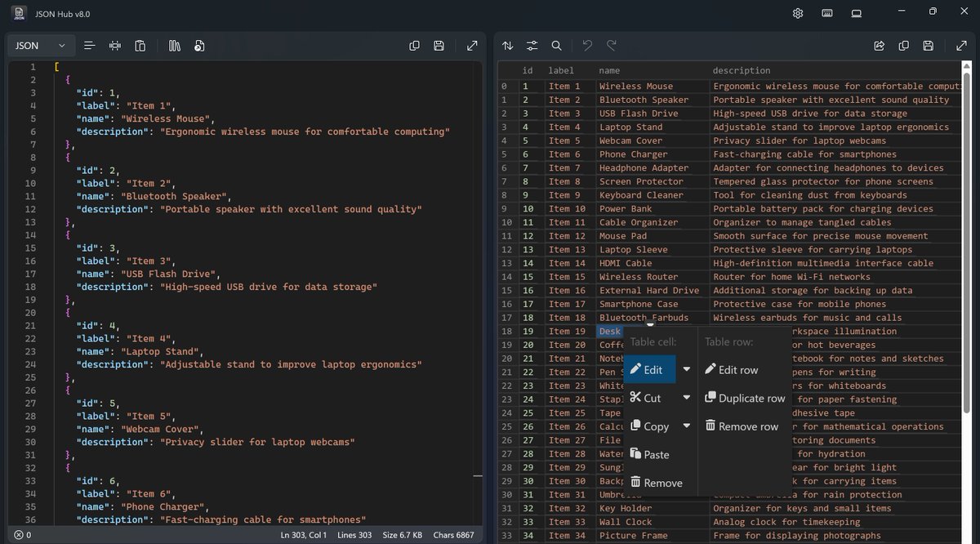
Task: Click the 'id' column header
Action: click(528, 71)
